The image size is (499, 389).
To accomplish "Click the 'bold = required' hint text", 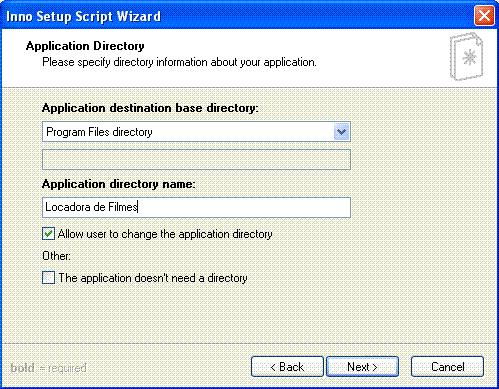I will [x=48, y=368].
